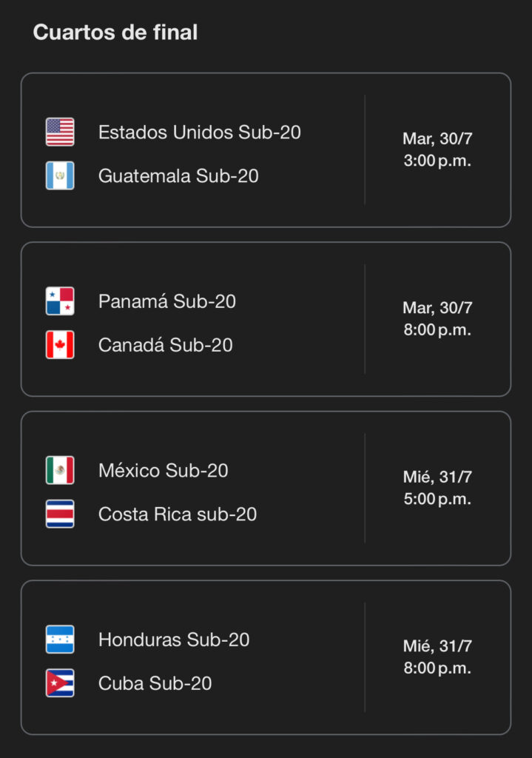Select the Costa Rica flag icon
Image resolution: width=532 pixels, height=758 pixels.
tap(60, 514)
